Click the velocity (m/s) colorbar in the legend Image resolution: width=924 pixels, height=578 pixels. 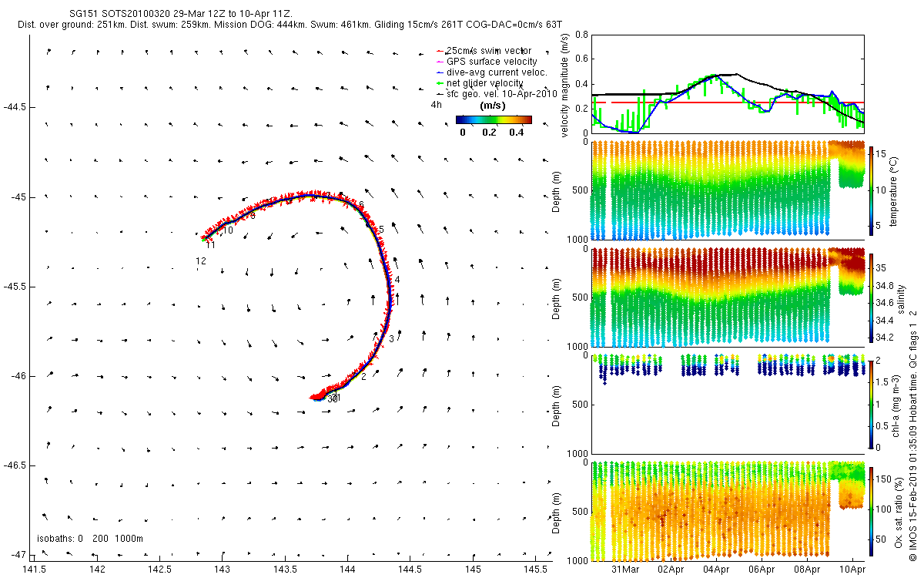[494, 119]
